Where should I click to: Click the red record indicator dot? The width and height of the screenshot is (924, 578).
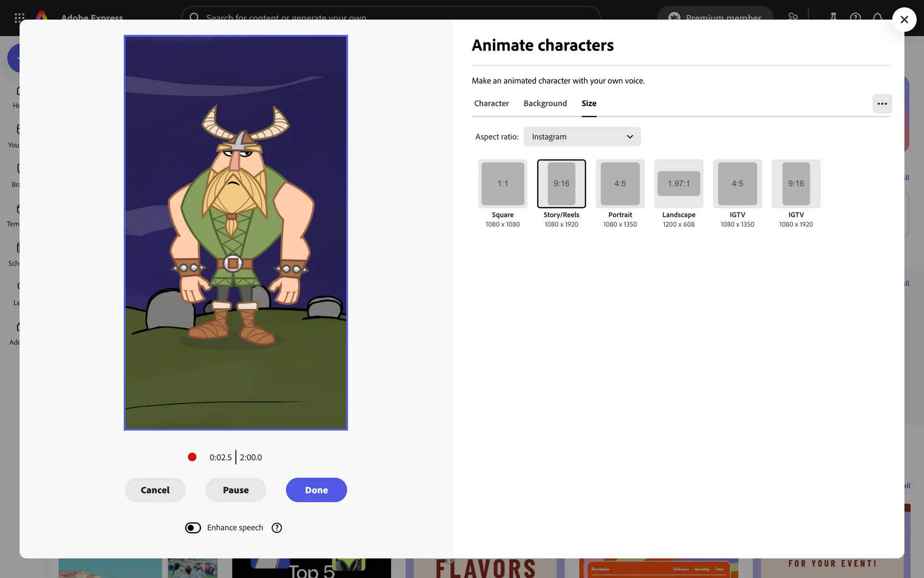click(192, 457)
